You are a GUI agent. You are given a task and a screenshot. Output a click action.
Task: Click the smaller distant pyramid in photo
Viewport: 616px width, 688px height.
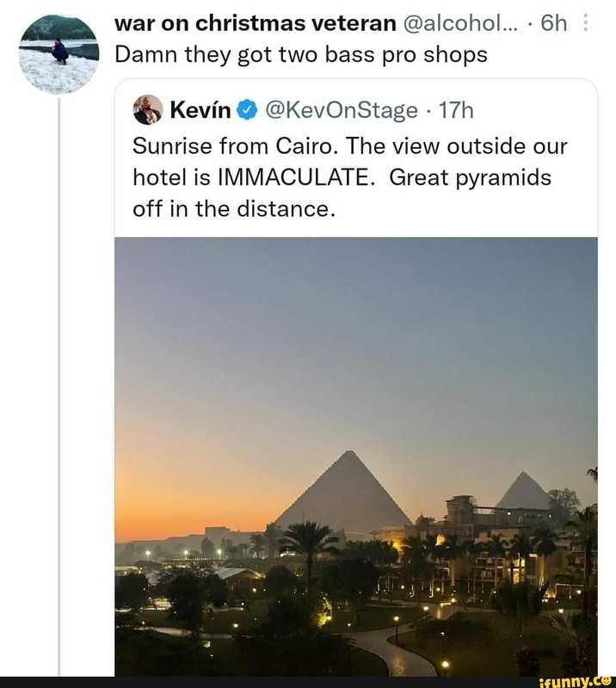(x=524, y=491)
